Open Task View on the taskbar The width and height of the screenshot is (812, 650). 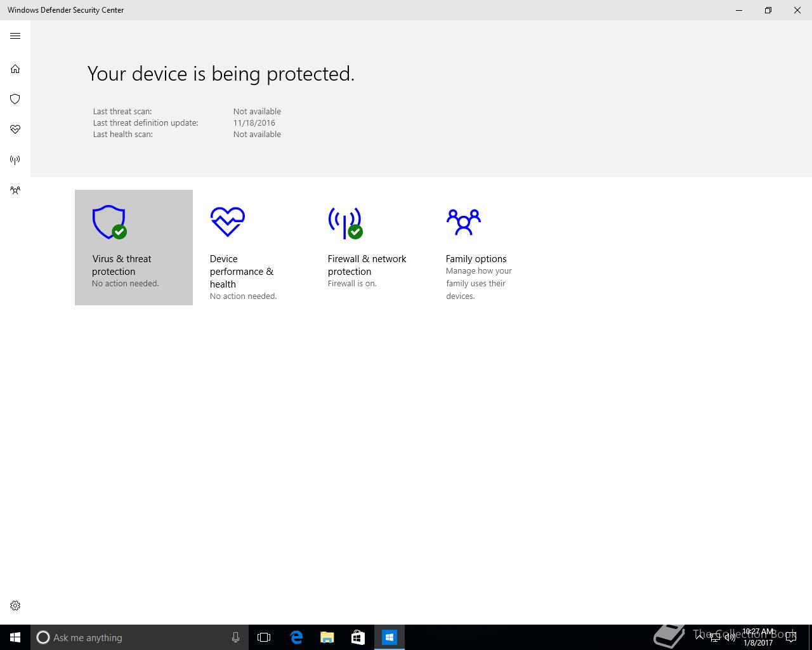264,637
